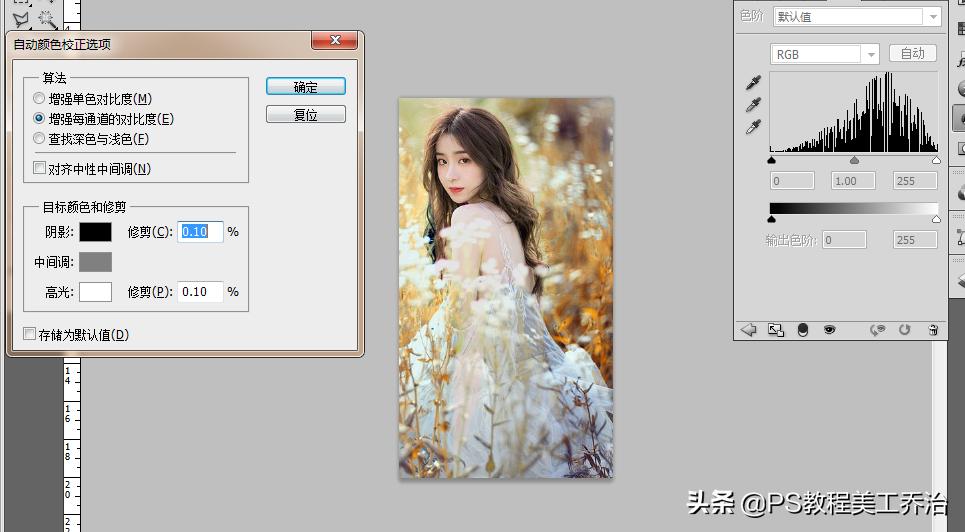The height and width of the screenshot is (532, 965).
Task: Click the reset arrow icon in Levels panel
Action: pyautogui.click(x=905, y=329)
